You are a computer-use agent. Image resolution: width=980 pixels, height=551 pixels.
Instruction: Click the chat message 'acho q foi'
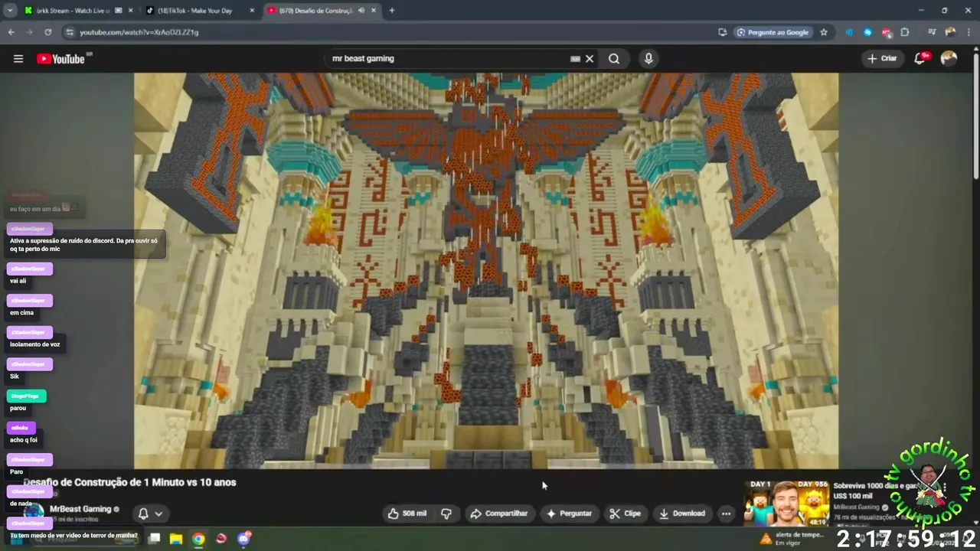(x=24, y=440)
